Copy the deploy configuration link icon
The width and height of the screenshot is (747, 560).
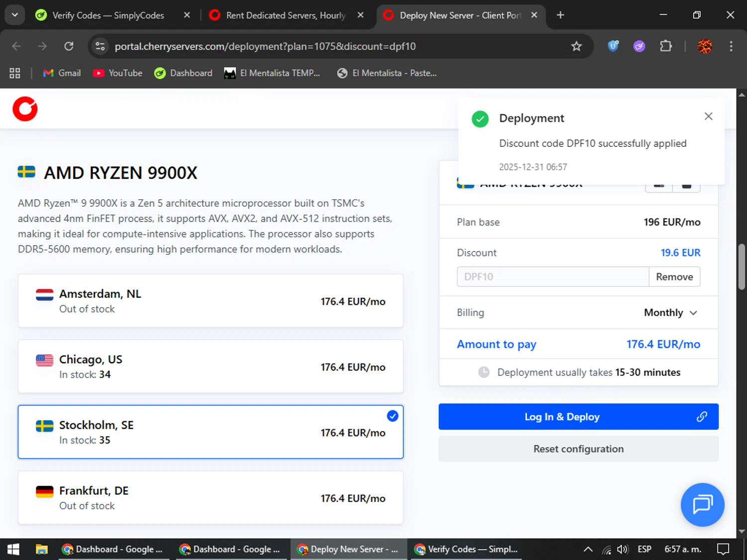tap(702, 417)
